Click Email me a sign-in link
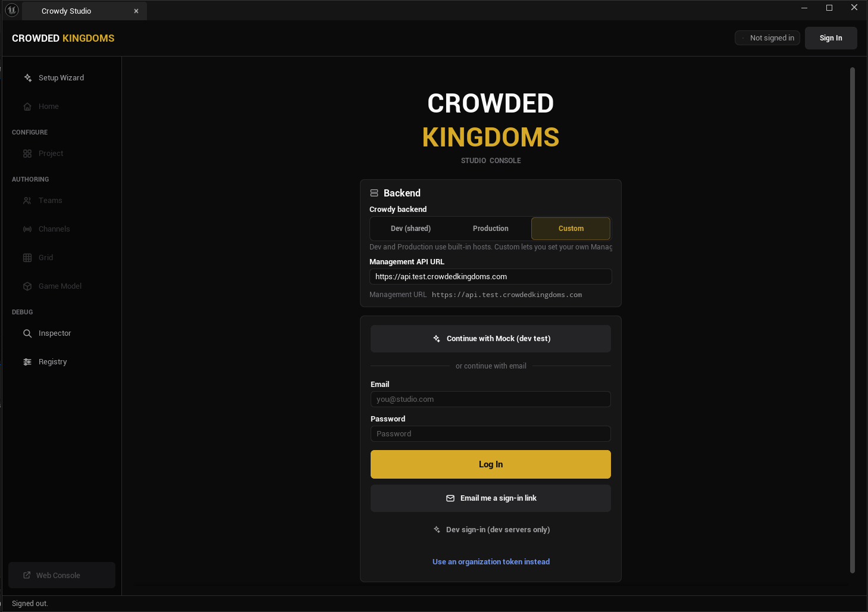The width and height of the screenshot is (868, 612). 491,498
